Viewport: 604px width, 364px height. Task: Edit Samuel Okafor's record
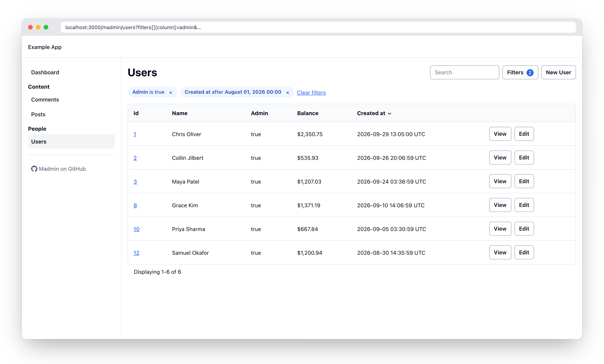(x=524, y=252)
